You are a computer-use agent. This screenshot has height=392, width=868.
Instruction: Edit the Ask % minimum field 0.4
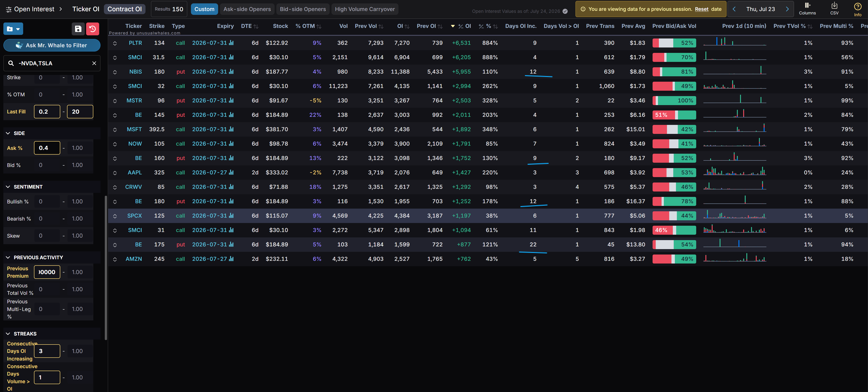(x=47, y=148)
